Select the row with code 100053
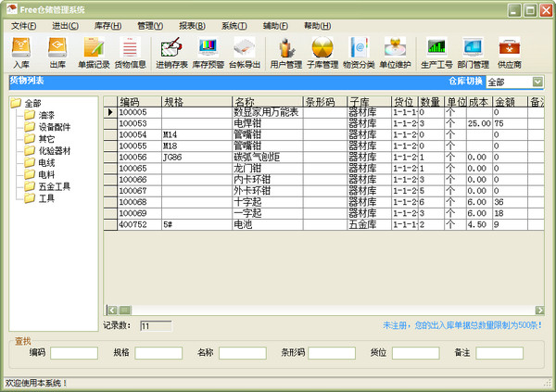Image resolution: width=556 pixels, height=392 pixels. (x=323, y=123)
